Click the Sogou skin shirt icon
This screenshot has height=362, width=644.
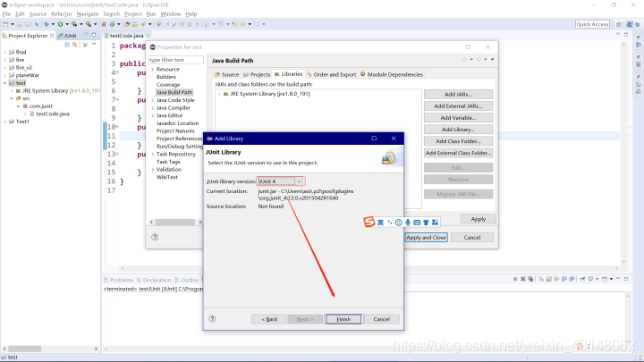coord(426,223)
